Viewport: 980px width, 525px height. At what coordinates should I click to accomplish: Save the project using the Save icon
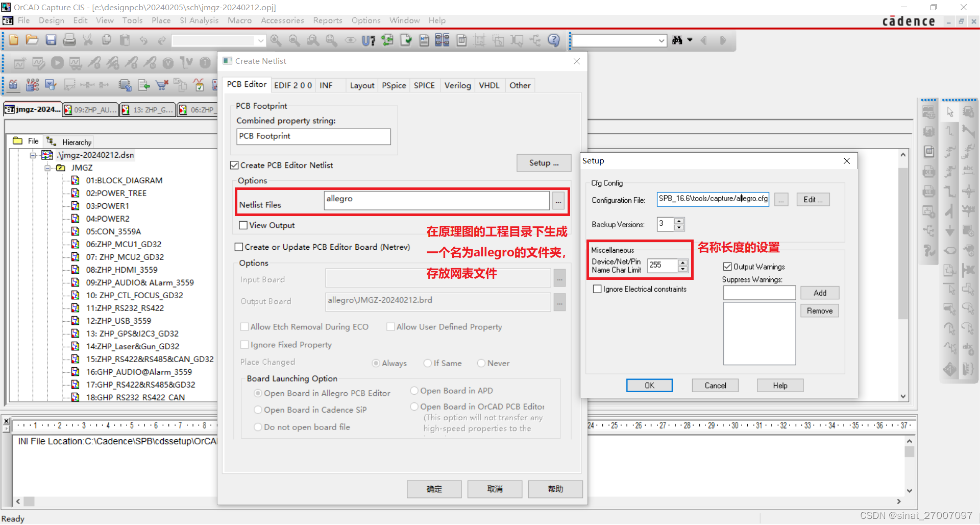tap(51, 40)
